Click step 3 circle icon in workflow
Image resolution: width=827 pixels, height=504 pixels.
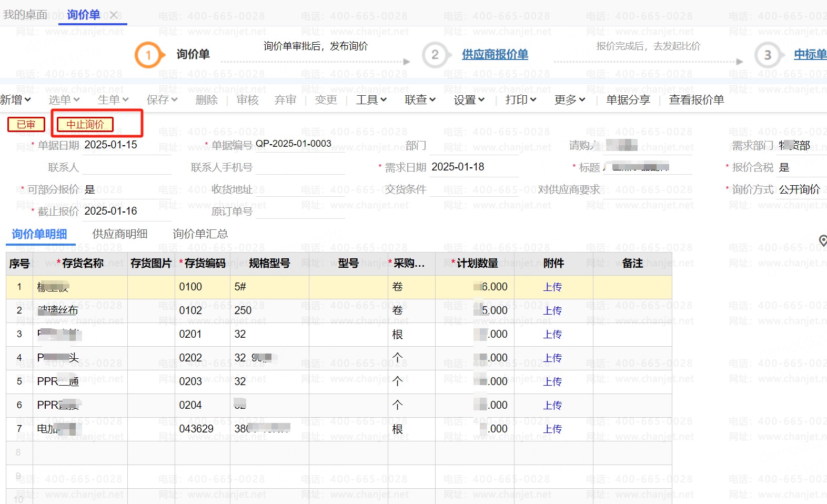point(767,55)
